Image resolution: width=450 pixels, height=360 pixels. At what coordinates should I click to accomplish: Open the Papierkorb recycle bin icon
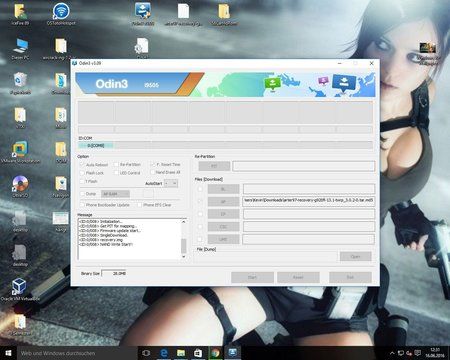pos(20,83)
